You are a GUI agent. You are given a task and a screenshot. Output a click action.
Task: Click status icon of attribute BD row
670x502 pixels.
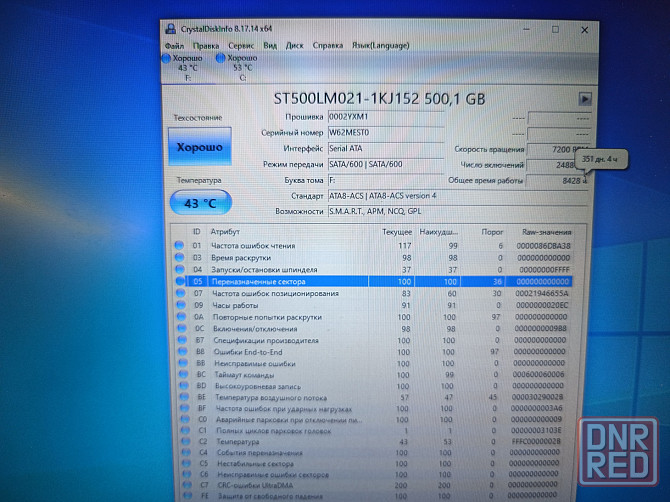click(184, 385)
